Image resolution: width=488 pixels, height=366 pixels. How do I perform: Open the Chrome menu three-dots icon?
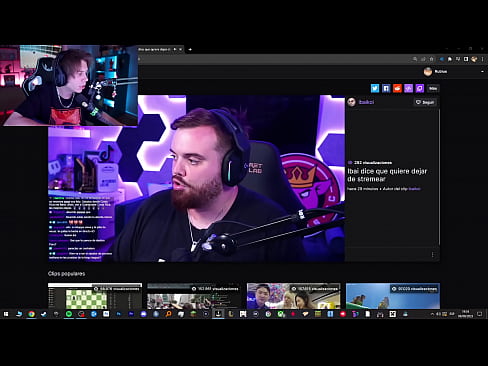pyautogui.click(x=482, y=59)
